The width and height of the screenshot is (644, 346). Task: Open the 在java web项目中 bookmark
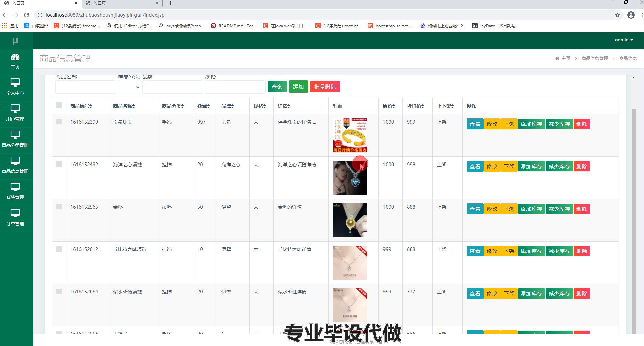(286, 26)
